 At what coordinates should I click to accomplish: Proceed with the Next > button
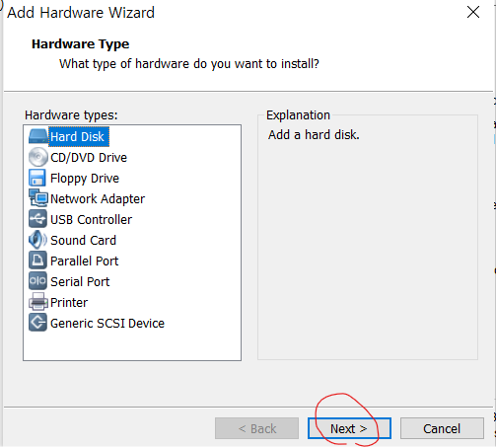click(349, 428)
